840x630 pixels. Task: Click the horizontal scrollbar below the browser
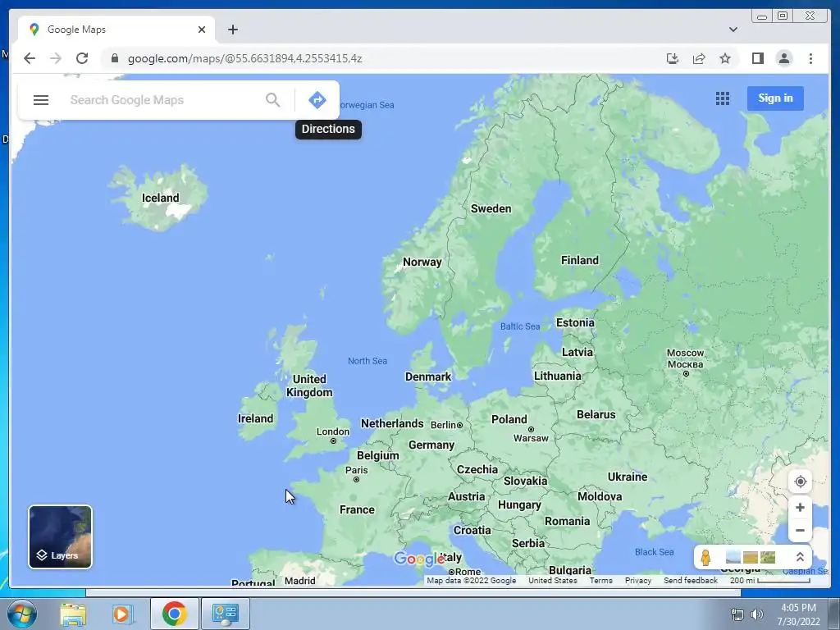point(413,592)
